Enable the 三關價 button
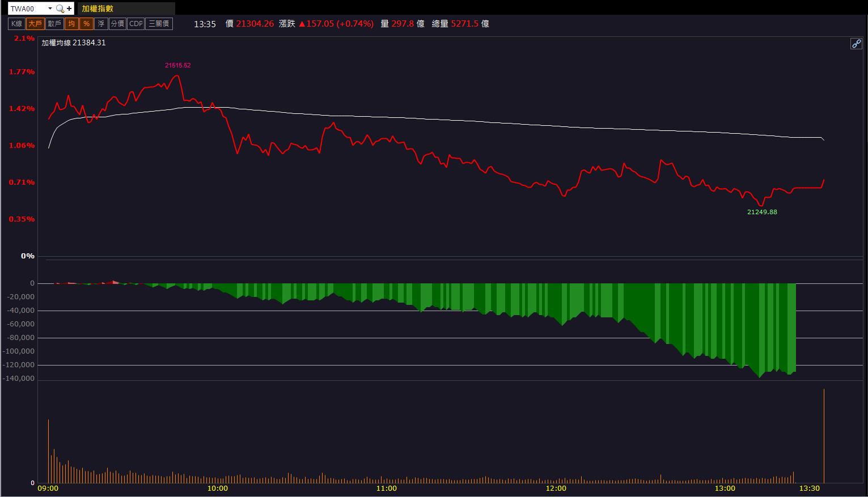The width and height of the screenshot is (868, 497). (159, 24)
